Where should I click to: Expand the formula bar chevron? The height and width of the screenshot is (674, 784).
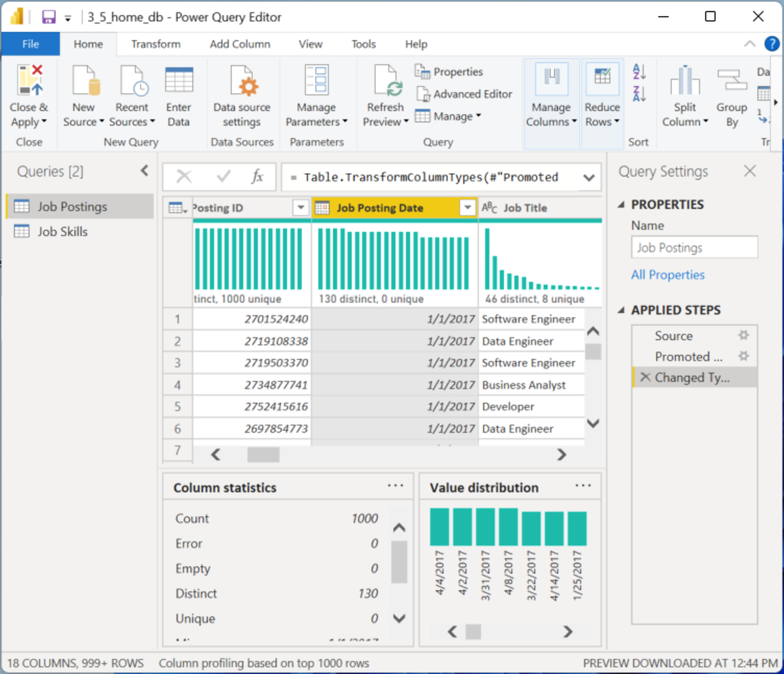tap(589, 178)
